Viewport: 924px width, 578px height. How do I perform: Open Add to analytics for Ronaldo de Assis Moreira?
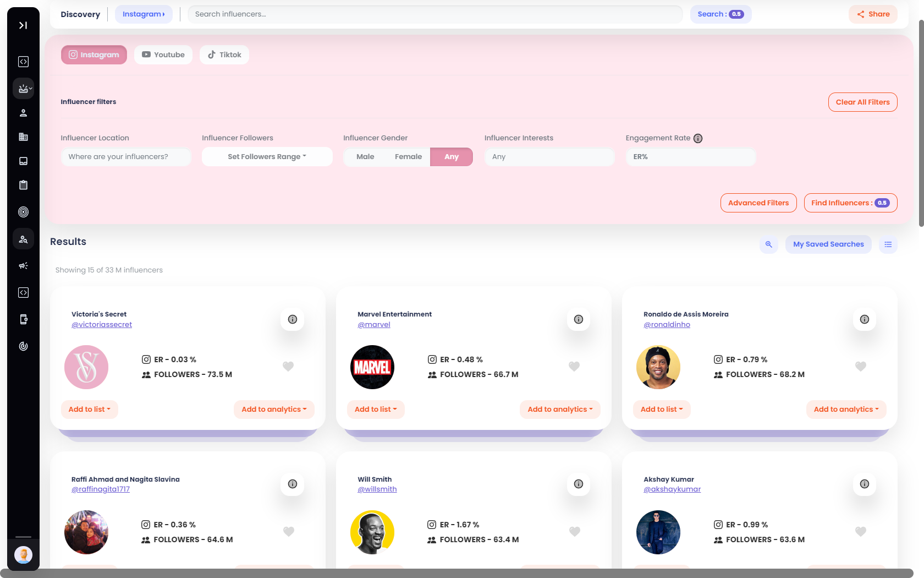[x=846, y=410]
